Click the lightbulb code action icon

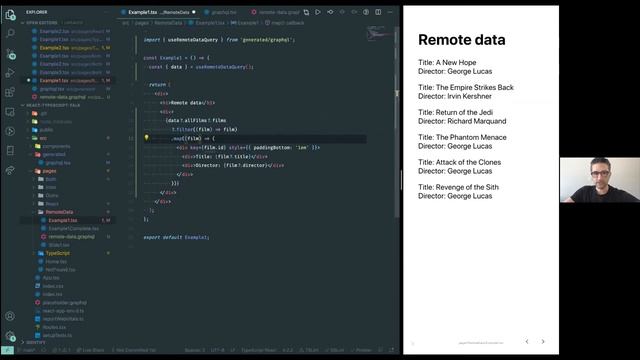click(x=147, y=138)
